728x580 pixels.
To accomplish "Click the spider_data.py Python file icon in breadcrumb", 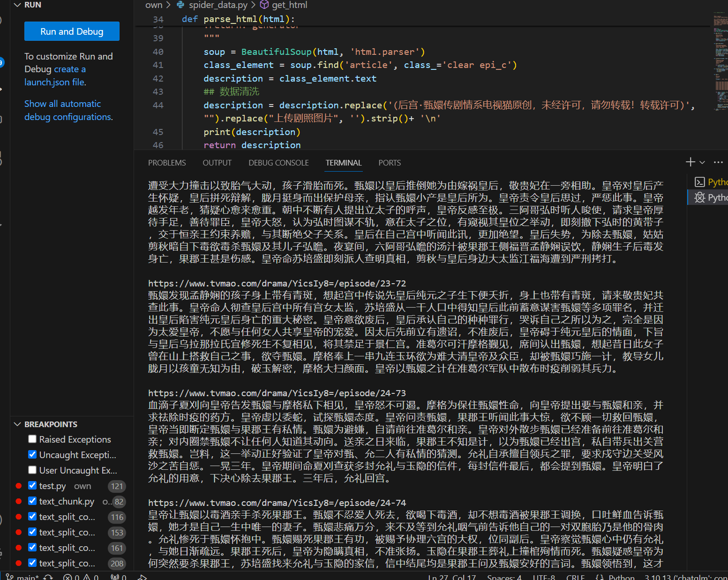I will tap(180, 5).
